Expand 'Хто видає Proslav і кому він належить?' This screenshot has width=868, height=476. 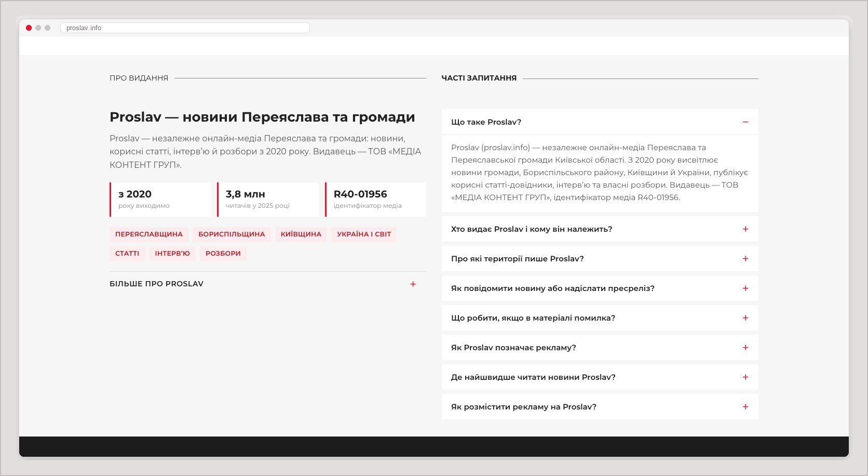(x=600, y=229)
